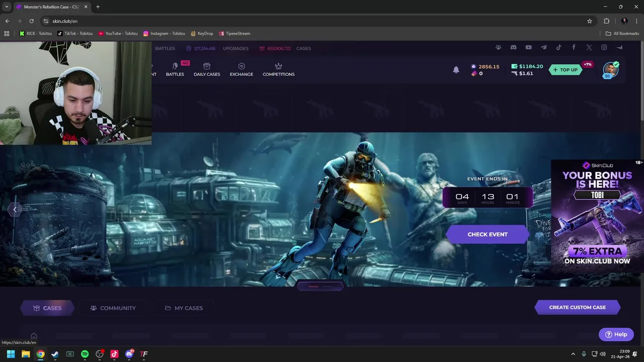The height and width of the screenshot is (362, 644).
Task: Open the Telegram social icon in header
Action: (543, 47)
